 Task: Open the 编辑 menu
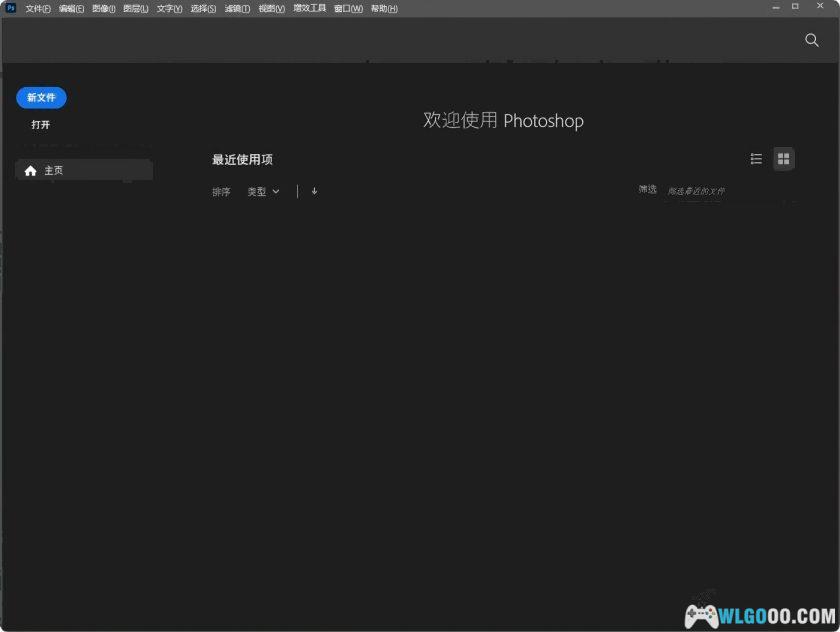(69, 7)
